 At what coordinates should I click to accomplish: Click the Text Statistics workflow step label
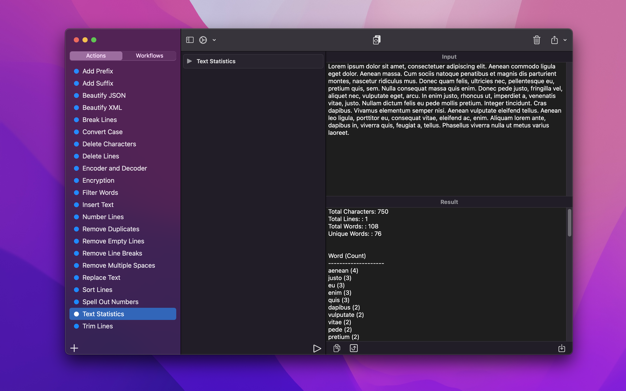(216, 61)
